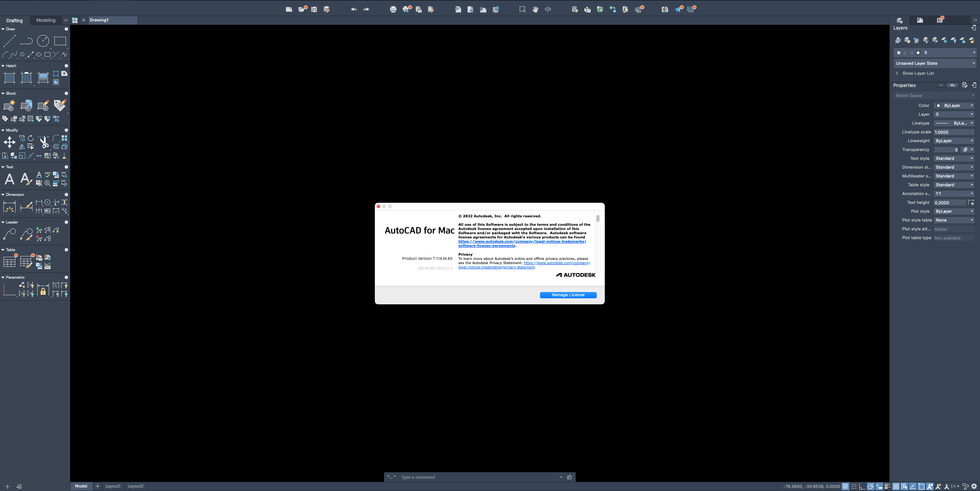Select the Drawing1 file tab
The height and width of the screenshot is (491, 980).
point(112,20)
